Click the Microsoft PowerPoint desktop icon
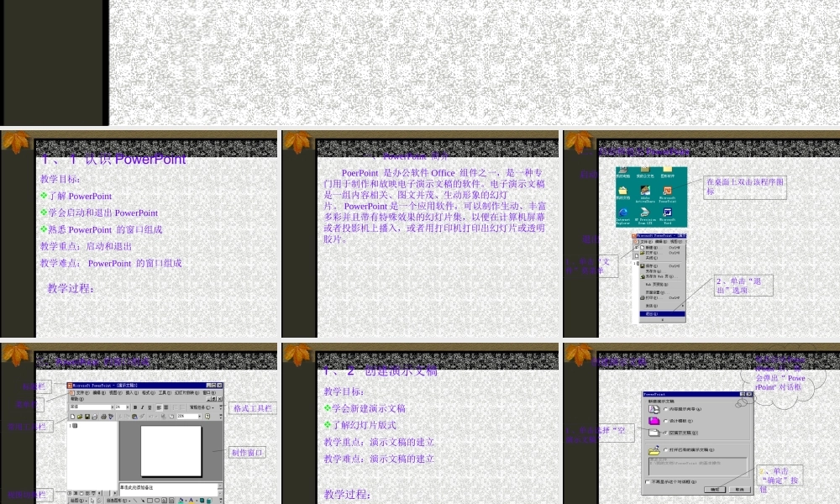Image resolution: width=840 pixels, height=504 pixels. tap(667, 194)
